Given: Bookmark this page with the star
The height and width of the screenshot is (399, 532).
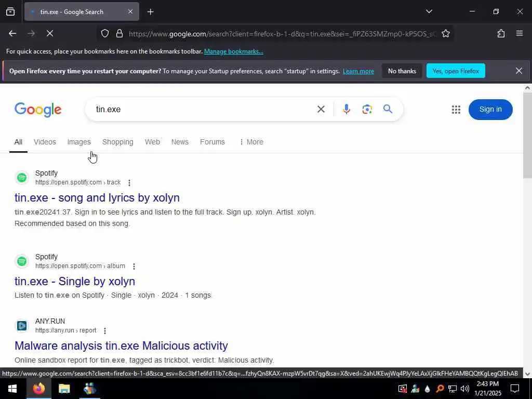Looking at the screenshot, I should click(445, 33).
